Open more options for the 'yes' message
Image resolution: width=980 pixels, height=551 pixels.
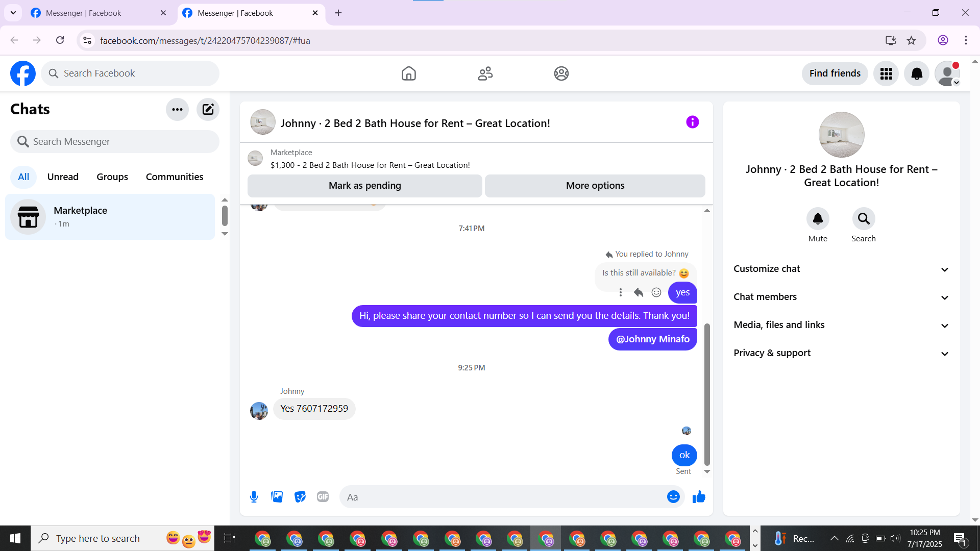click(x=621, y=292)
